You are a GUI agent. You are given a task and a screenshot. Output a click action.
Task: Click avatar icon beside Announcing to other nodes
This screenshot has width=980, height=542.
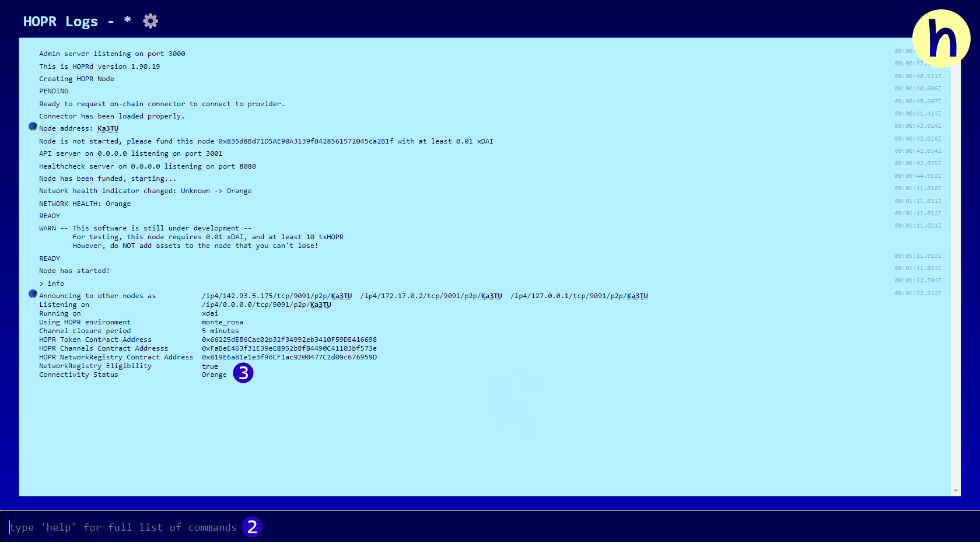click(x=33, y=294)
